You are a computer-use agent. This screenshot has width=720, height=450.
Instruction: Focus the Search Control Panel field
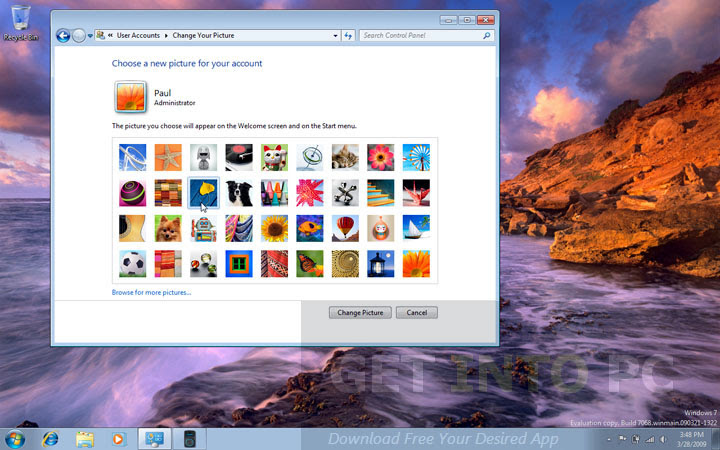pyautogui.click(x=427, y=35)
